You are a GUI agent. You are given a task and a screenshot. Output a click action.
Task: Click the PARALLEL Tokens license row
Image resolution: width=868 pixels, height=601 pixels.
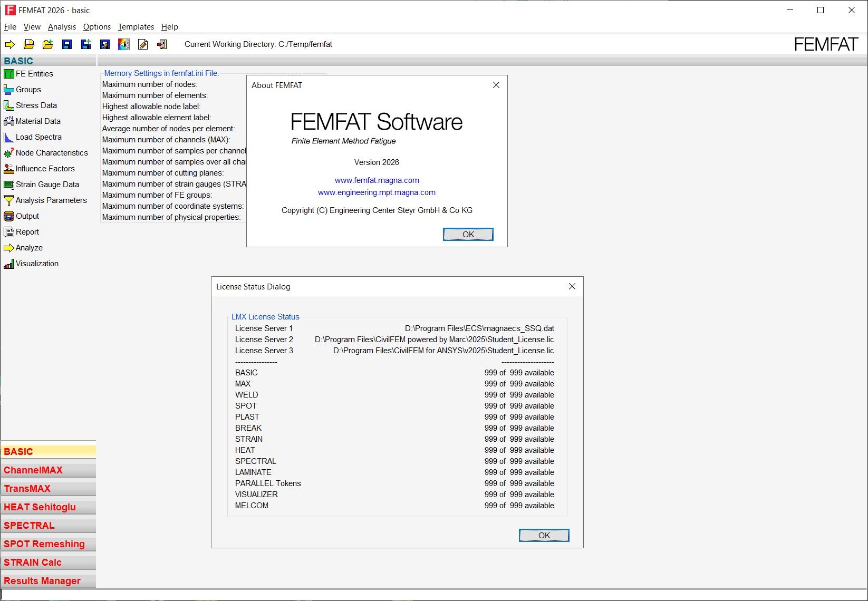pyautogui.click(x=394, y=483)
